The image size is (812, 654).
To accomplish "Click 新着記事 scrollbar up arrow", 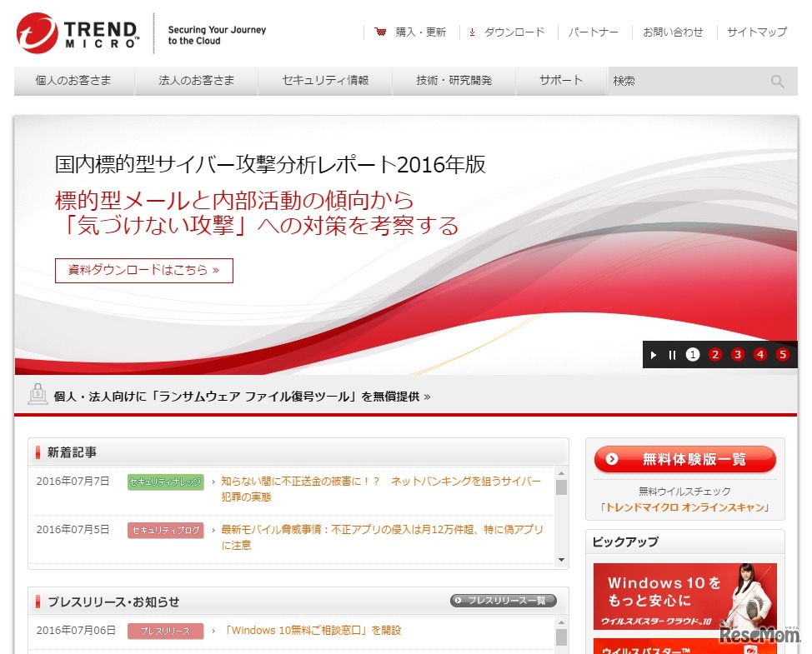I will pyautogui.click(x=561, y=474).
